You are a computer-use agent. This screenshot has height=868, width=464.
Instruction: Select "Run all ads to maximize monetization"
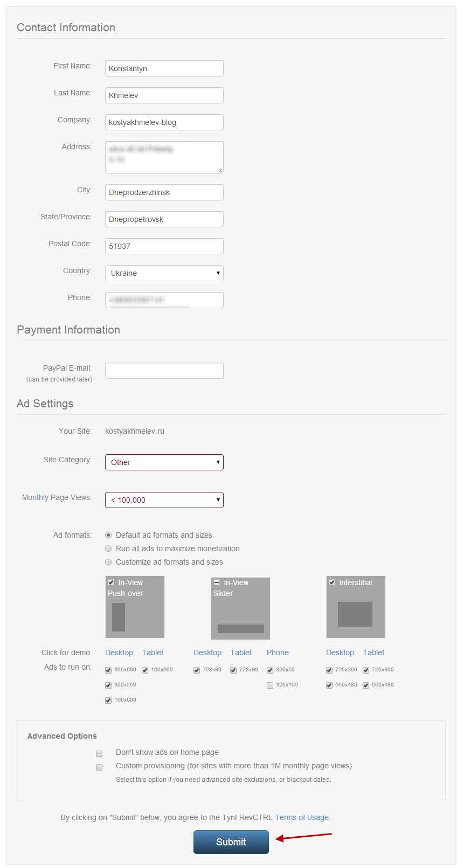click(x=108, y=548)
